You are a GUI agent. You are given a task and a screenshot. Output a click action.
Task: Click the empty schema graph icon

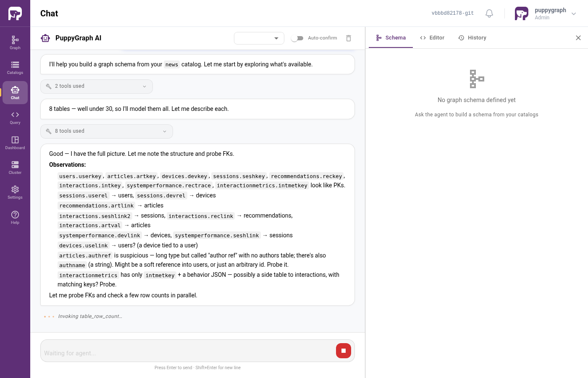click(477, 79)
